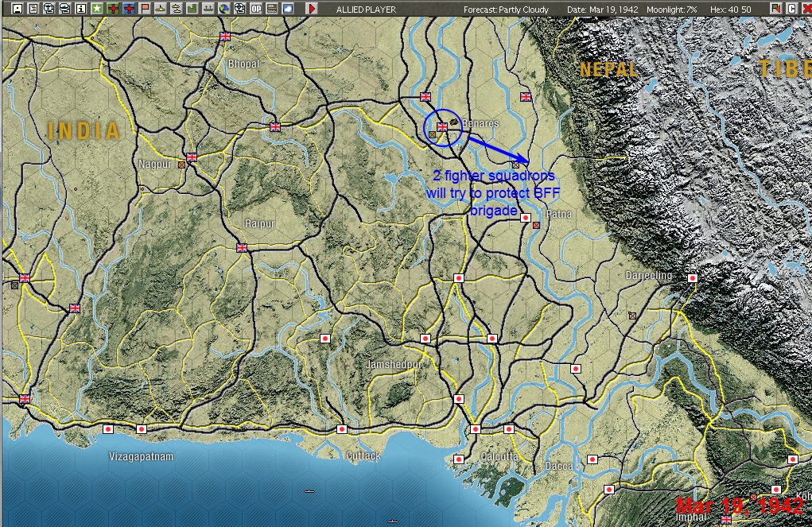
Task: Click the Jamshedpur city label
Action: pyautogui.click(x=394, y=364)
